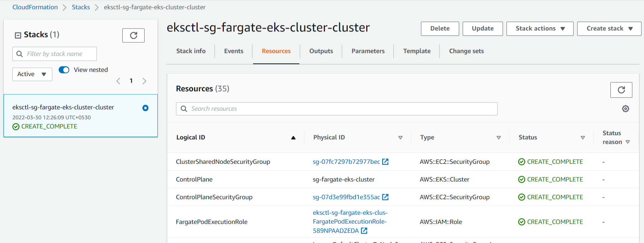The image size is (644, 243).
Task: View the Template tab
Action: [417, 51]
